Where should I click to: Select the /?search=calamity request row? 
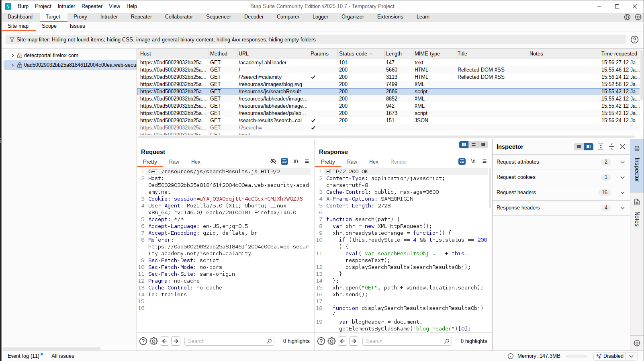[x=388, y=77]
